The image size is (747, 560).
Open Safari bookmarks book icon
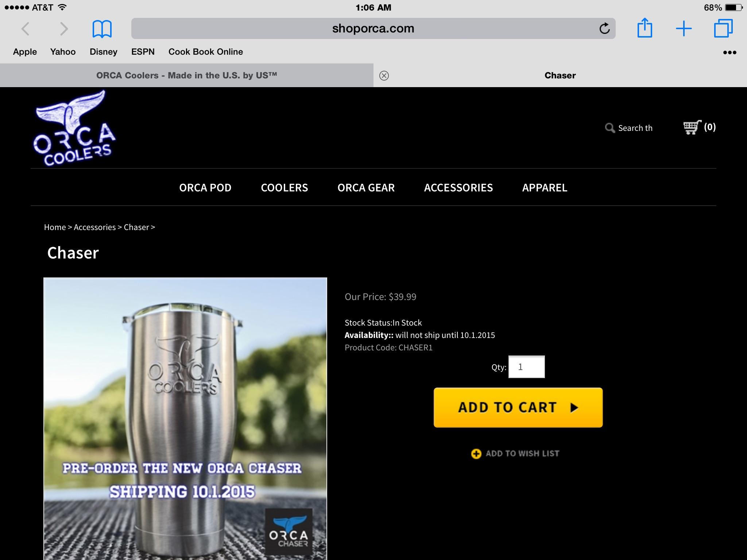[x=102, y=29]
